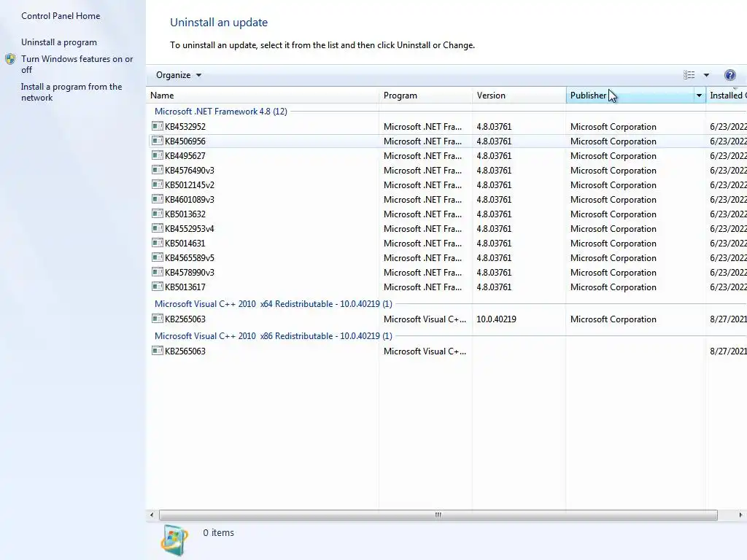Click the Microsoft Corporation cell for KB2565063 x64
747x560 pixels.
click(x=613, y=319)
